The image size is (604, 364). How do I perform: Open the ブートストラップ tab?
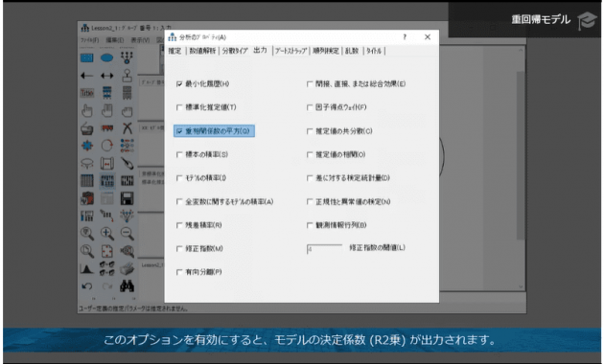pos(290,51)
